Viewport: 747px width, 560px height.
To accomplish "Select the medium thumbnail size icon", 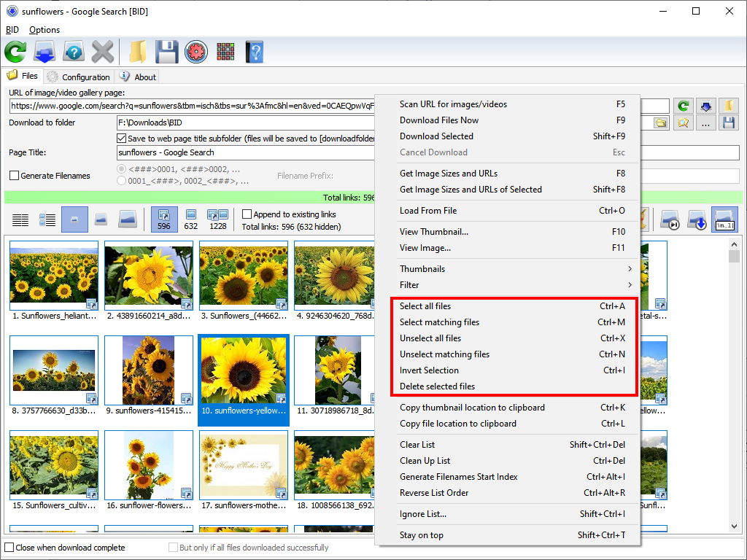I will [x=101, y=219].
